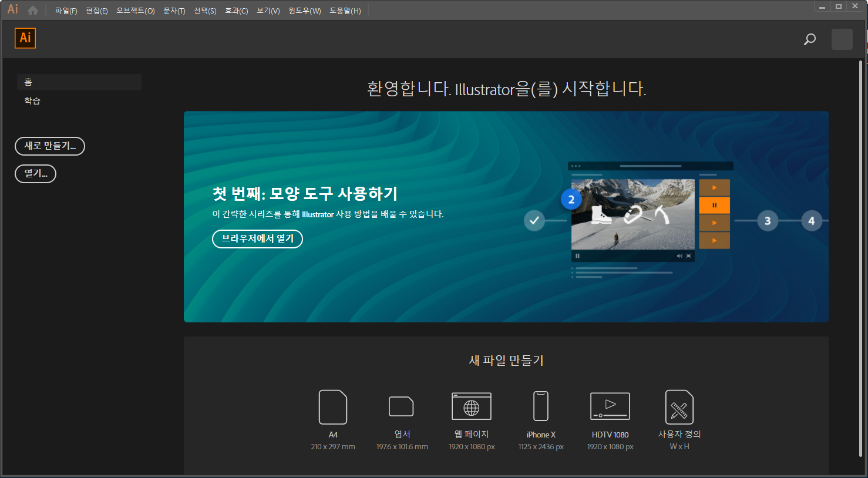Click the checkmark step circle in banner
This screenshot has height=478, width=868.
pos(534,221)
